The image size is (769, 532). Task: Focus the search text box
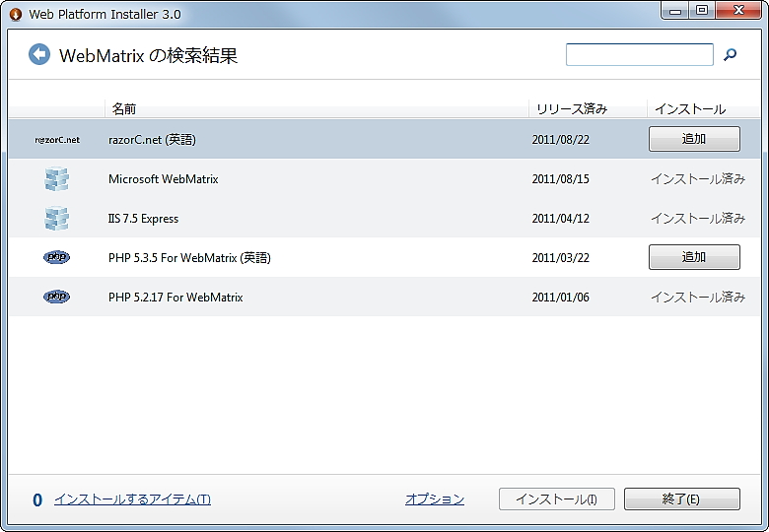click(640, 54)
